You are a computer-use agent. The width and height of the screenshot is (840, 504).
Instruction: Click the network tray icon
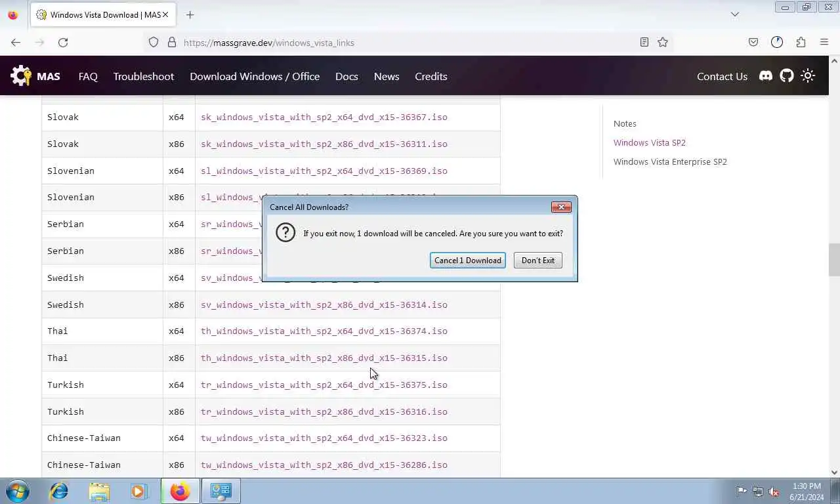[x=758, y=492]
